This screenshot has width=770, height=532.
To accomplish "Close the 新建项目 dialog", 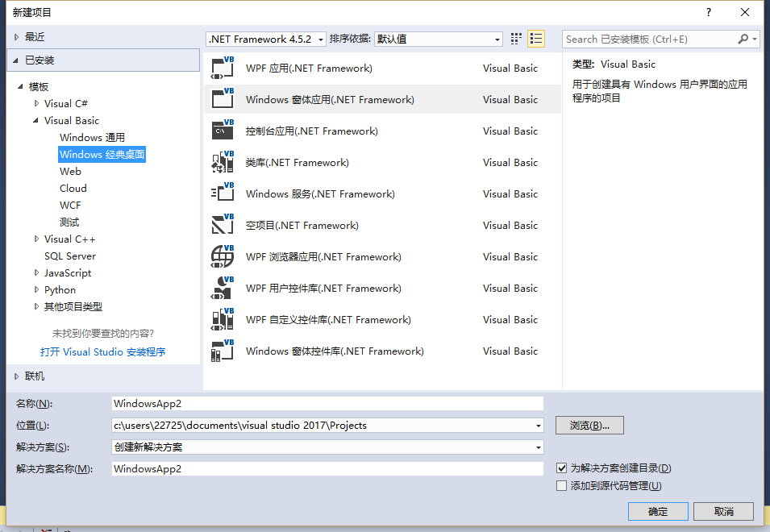I will click(x=745, y=12).
